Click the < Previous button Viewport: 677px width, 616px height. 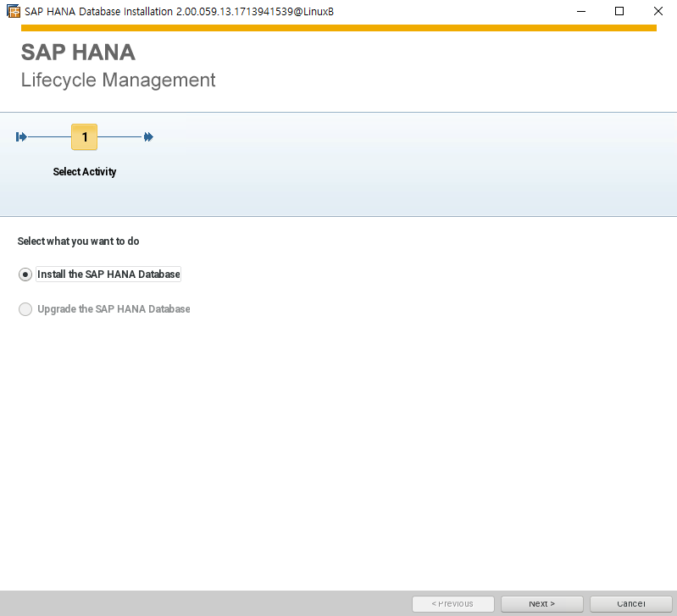coord(453,603)
